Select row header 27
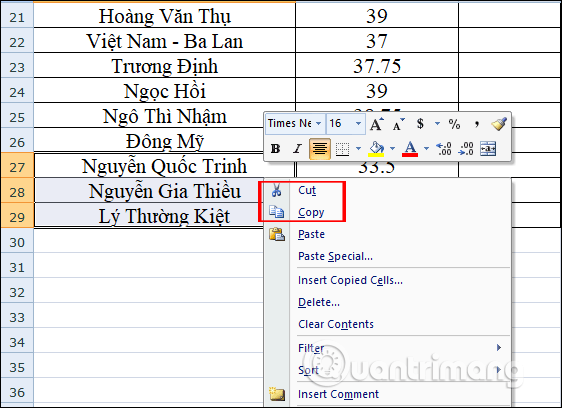This screenshot has width=562, height=408. tap(17, 165)
